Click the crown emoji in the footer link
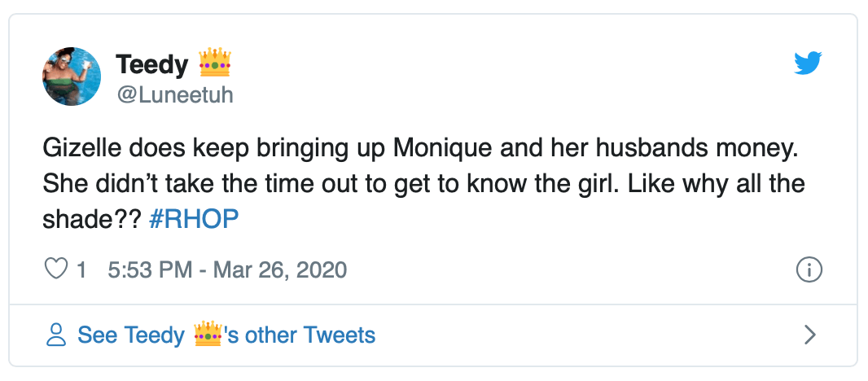This screenshot has height=381, width=868. pos(208,335)
